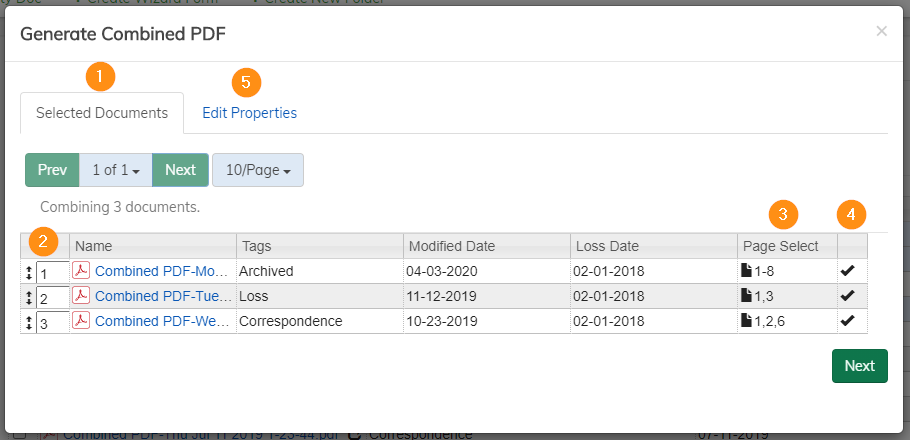Switch to the Edit Properties tab
Image resolution: width=910 pixels, height=440 pixels.
tap(249, 113)
